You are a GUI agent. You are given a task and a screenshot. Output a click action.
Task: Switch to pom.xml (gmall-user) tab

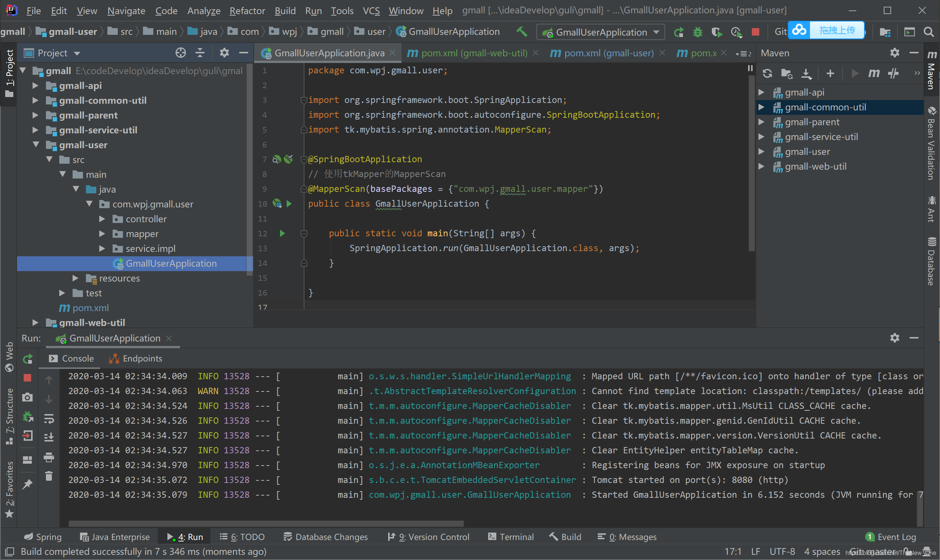pos(608,53)
